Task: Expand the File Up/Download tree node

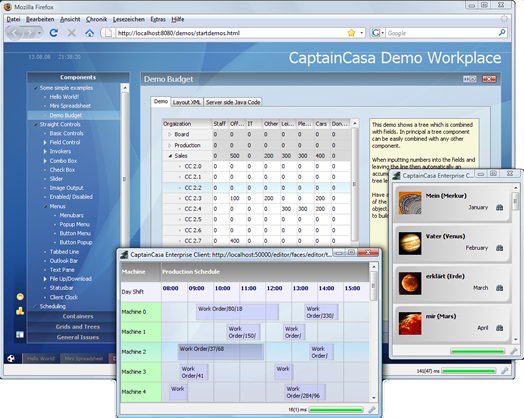Action: pos(45,279)
